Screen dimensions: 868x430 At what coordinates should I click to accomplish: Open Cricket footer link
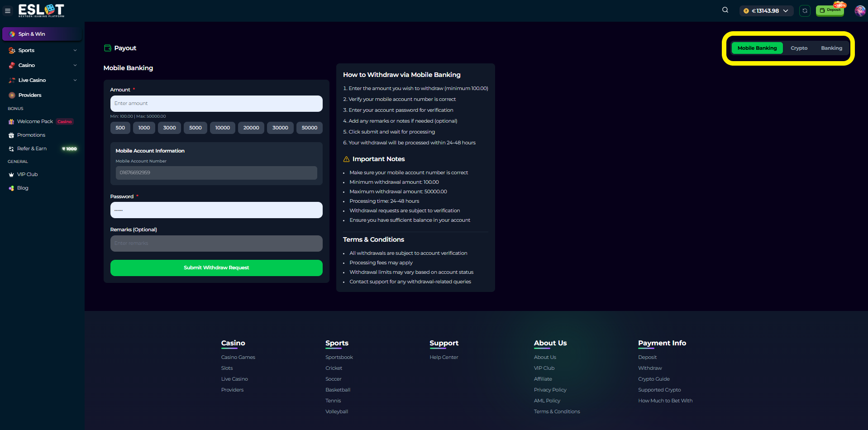pyautogui.click(x=334, y=368)
